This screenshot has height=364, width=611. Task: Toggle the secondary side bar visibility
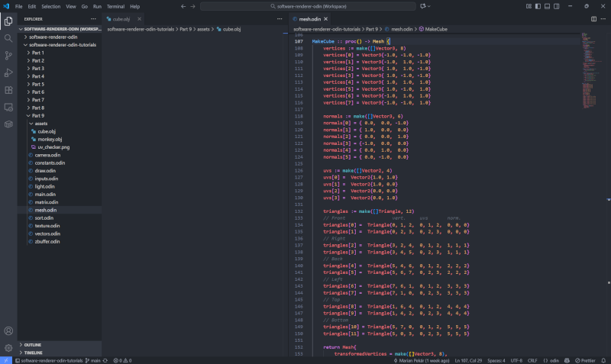[557, 6]
